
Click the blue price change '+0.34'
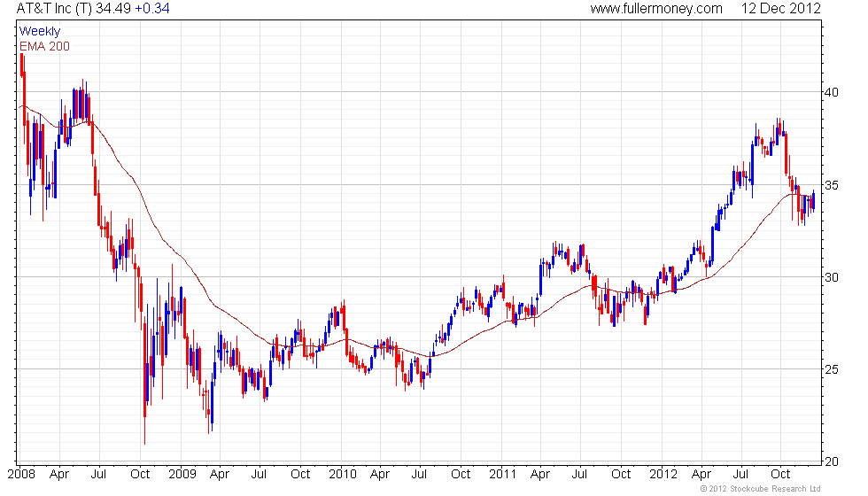click(152, 8)
